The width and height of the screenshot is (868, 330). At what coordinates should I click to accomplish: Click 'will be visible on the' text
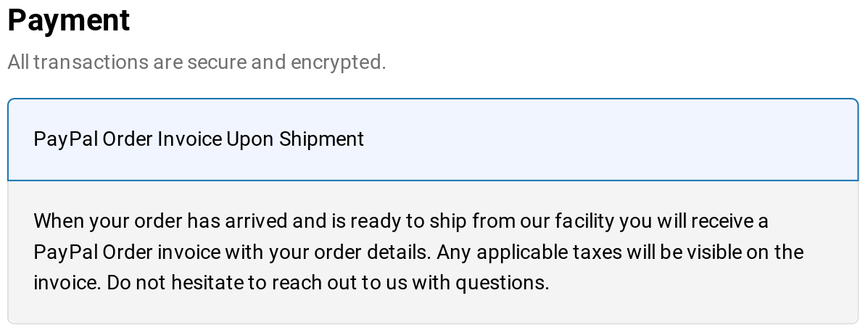click(x=726, y=252)
